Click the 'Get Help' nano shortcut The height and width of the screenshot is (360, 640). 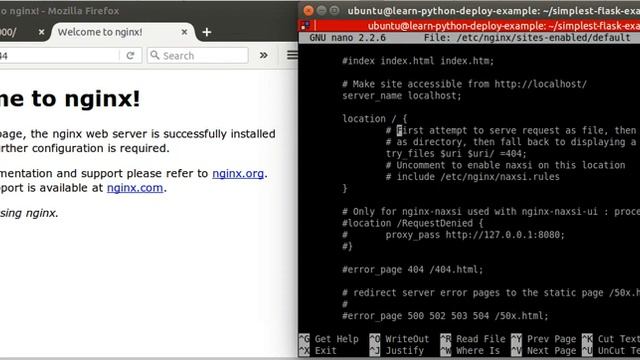(x=329, y=339)
